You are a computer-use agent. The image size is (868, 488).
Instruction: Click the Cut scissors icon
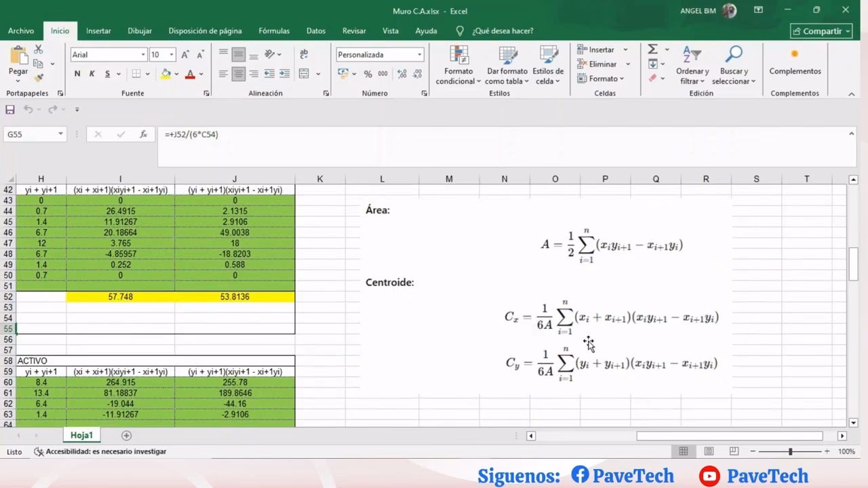click(x=39, y=49)
